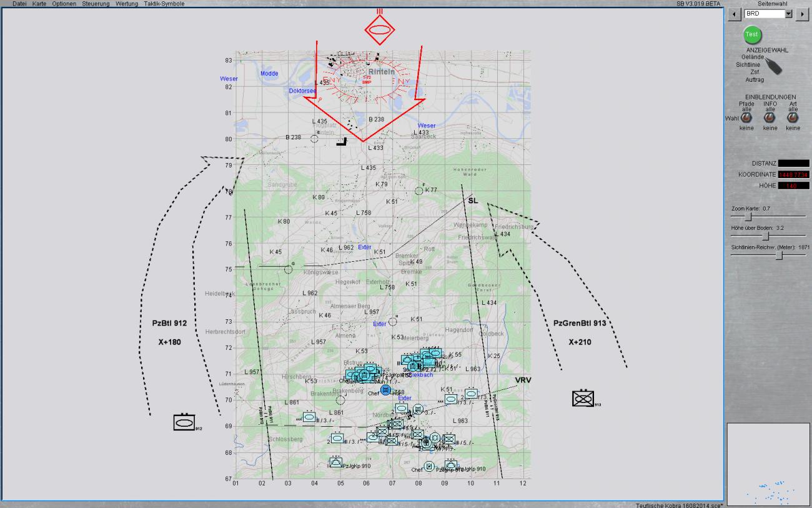Open the Taktik-Symbole menu

tap(164, 4)
